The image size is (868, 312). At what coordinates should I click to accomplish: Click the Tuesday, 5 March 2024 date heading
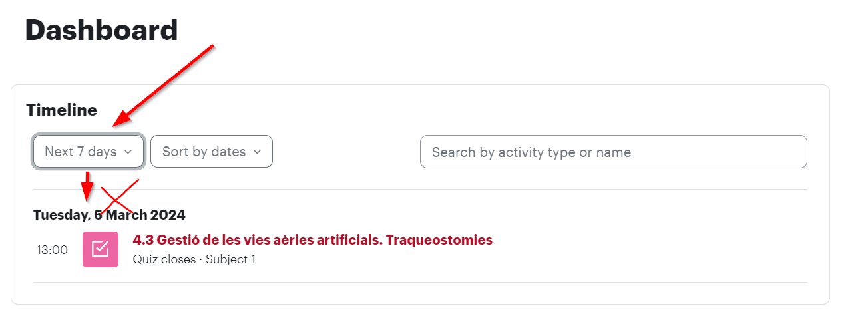[109, 215]
